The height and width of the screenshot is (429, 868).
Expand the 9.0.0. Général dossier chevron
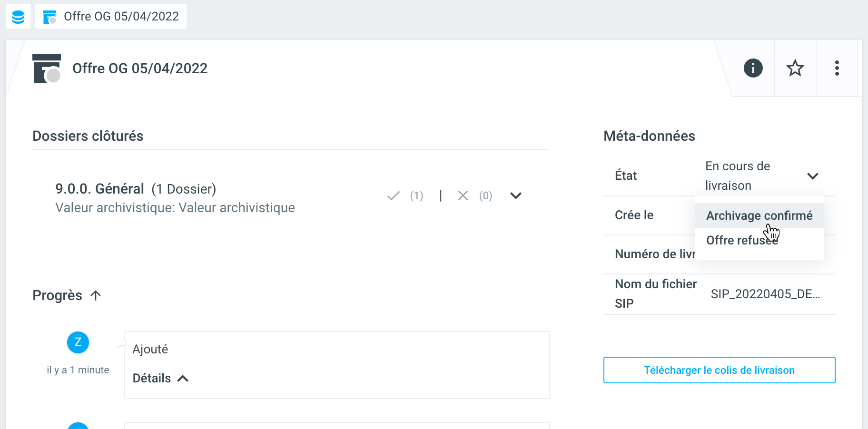(516, 196)
